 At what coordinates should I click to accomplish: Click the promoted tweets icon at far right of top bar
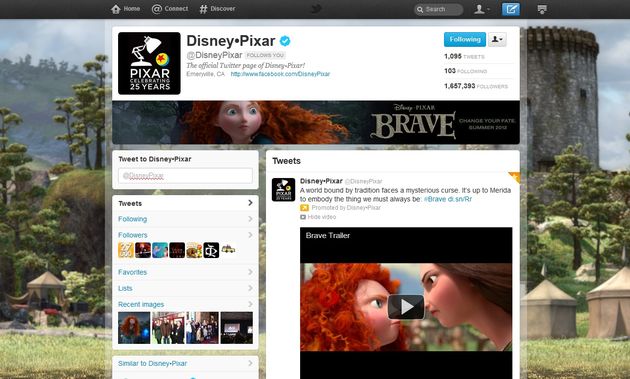pyautogui.click(x=542, y=9)
